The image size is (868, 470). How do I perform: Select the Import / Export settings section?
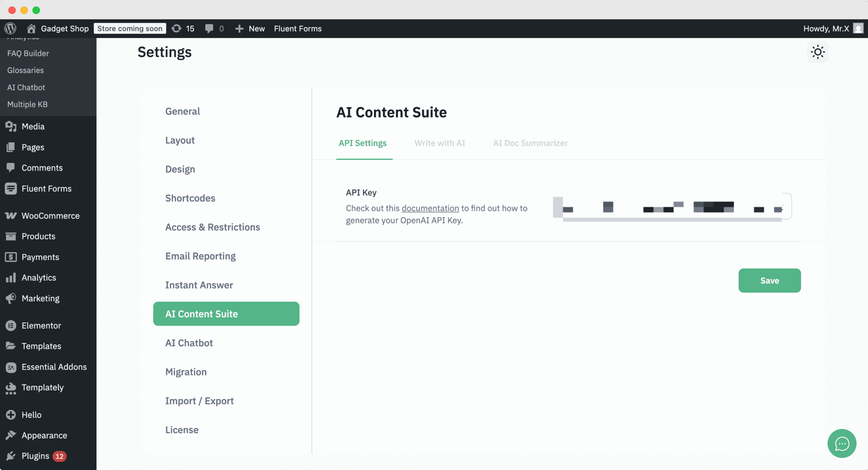pos(199,400)
